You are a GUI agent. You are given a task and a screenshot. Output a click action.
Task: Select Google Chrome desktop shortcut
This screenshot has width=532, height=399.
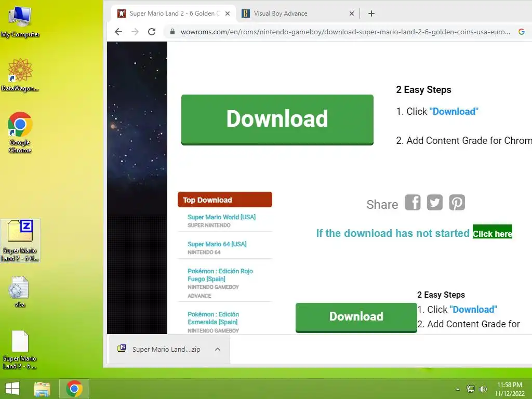[20, 132]
